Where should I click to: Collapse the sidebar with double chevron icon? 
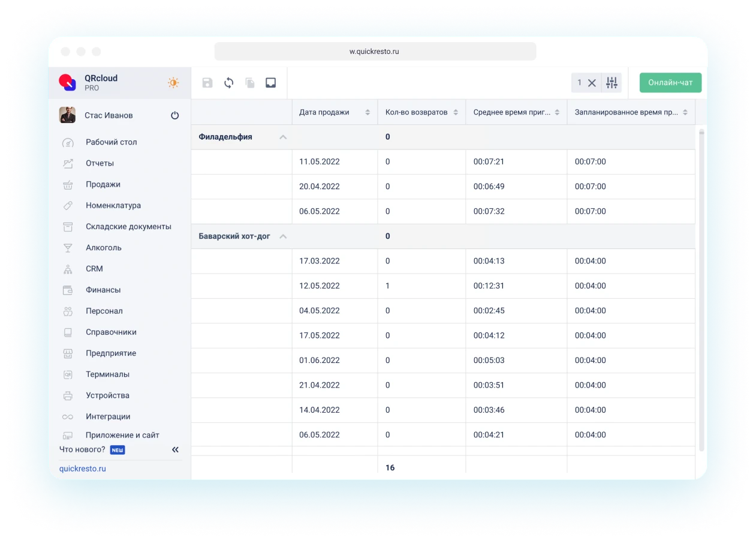[175, 449]
